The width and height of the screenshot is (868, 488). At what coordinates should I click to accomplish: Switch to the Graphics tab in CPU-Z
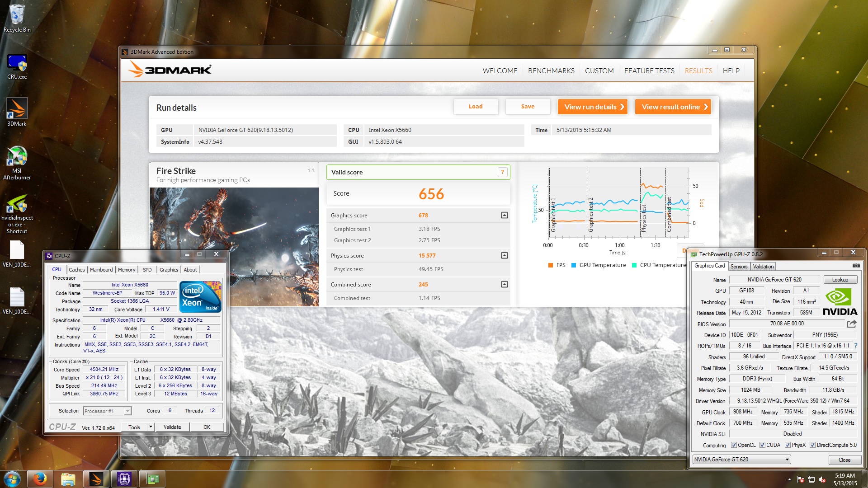[x=169, y=270]
